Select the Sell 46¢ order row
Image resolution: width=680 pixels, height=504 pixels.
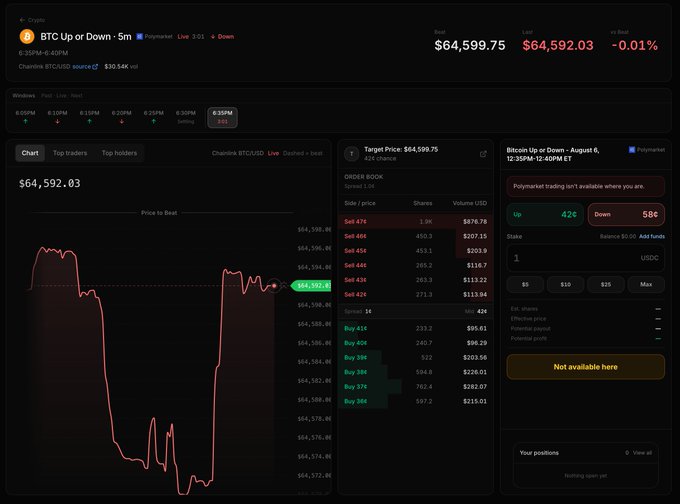coord(415,236)
